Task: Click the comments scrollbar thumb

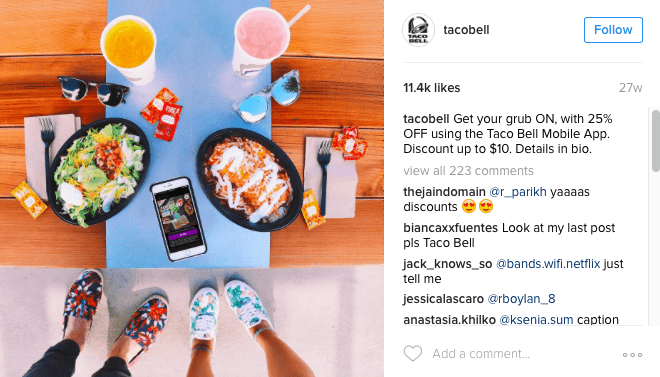Action: coord(656,141)
